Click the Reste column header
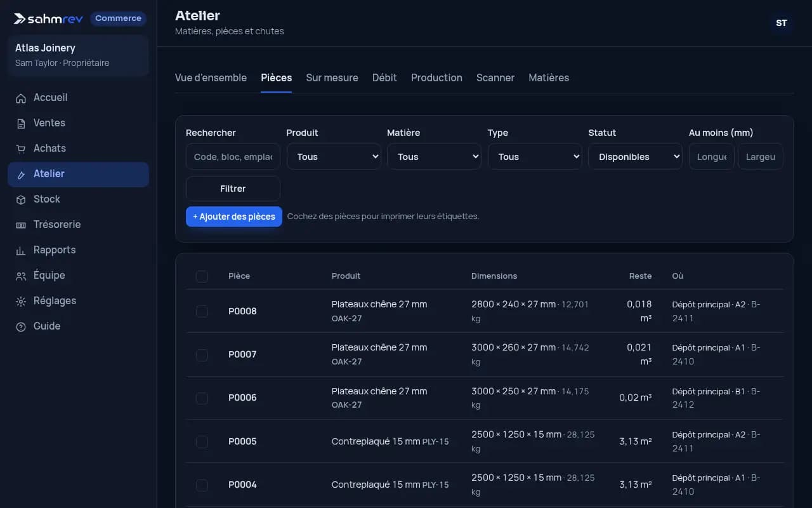This screenshot has width=812, height=508. coord(640,276)
